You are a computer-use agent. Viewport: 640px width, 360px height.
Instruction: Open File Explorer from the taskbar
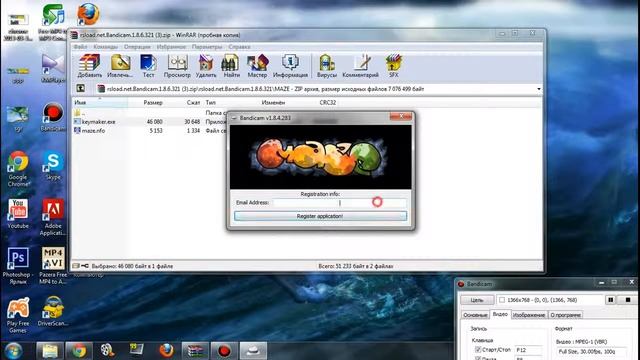(x=50, y=351)
